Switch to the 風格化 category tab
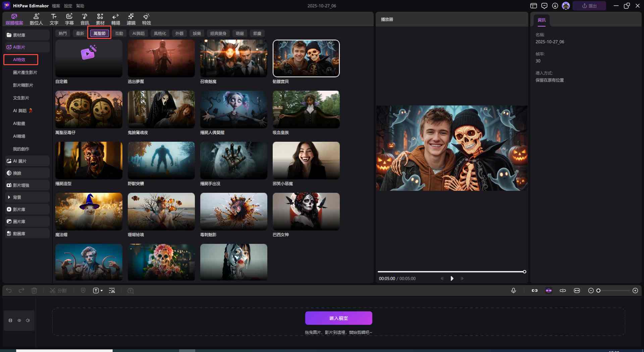This screenshot has height=352, width=644. point(160,33)
